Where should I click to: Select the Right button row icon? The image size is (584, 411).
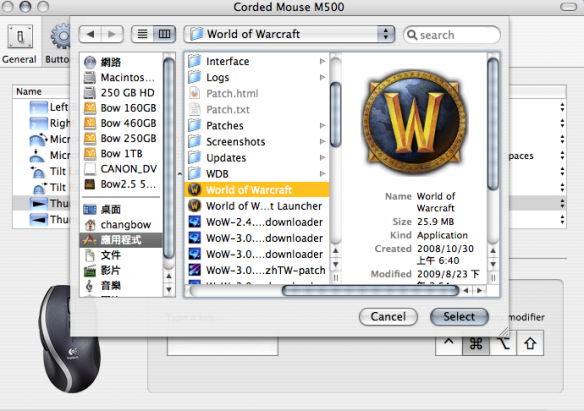pos(38,123)
